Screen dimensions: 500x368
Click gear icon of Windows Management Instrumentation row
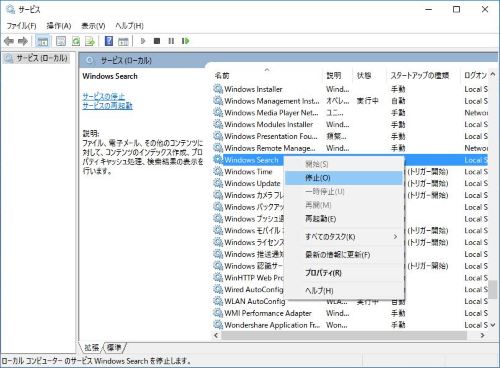point(218,101)
